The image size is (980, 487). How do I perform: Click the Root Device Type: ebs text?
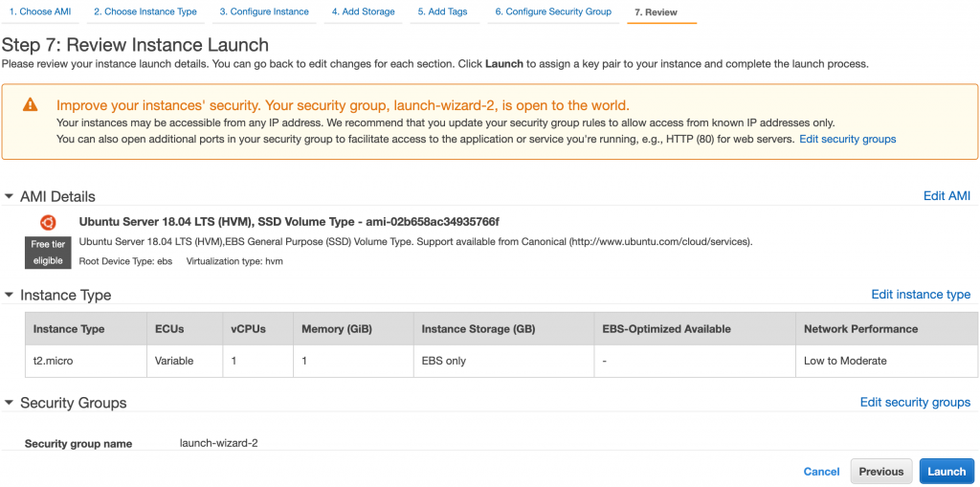tap(125, 261)
